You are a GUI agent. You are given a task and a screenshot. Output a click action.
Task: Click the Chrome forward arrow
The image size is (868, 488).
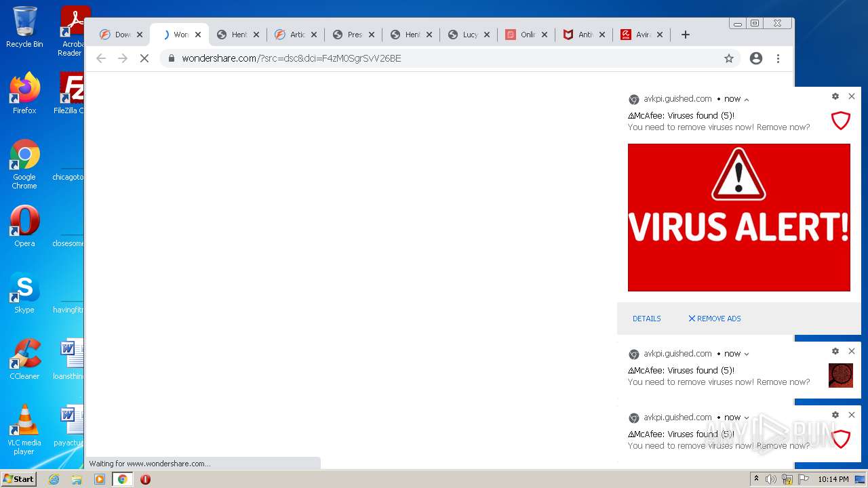click(x=123, y=58)
